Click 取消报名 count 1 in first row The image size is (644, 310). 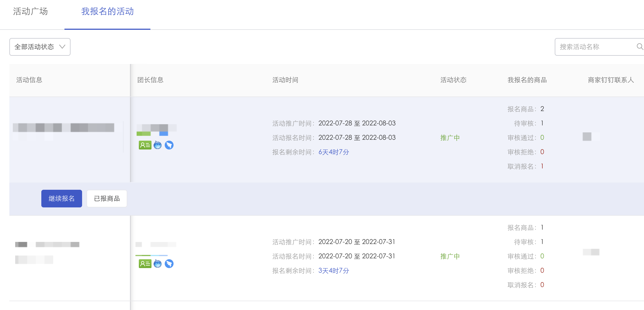(x=542, y=166)
